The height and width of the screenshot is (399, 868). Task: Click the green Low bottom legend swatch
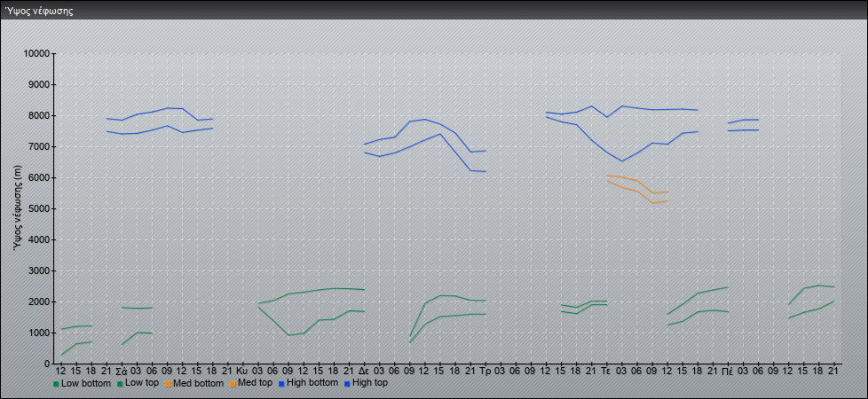56,384
